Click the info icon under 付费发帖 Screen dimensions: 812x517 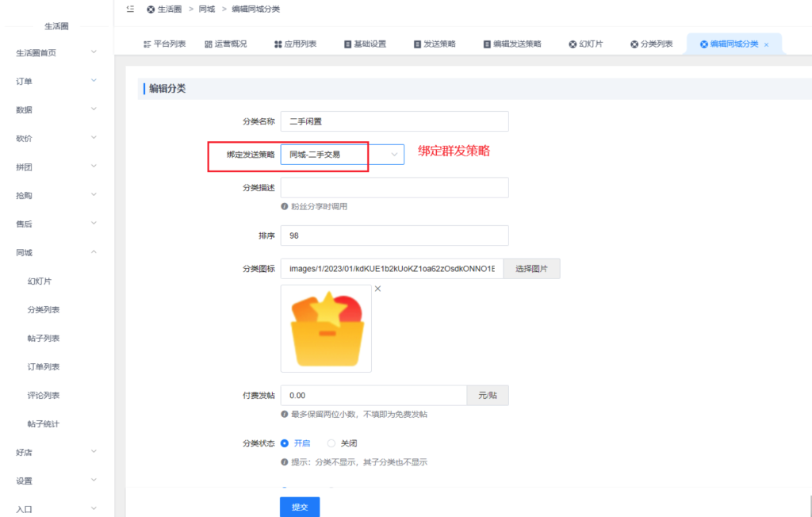click(285, 414)
